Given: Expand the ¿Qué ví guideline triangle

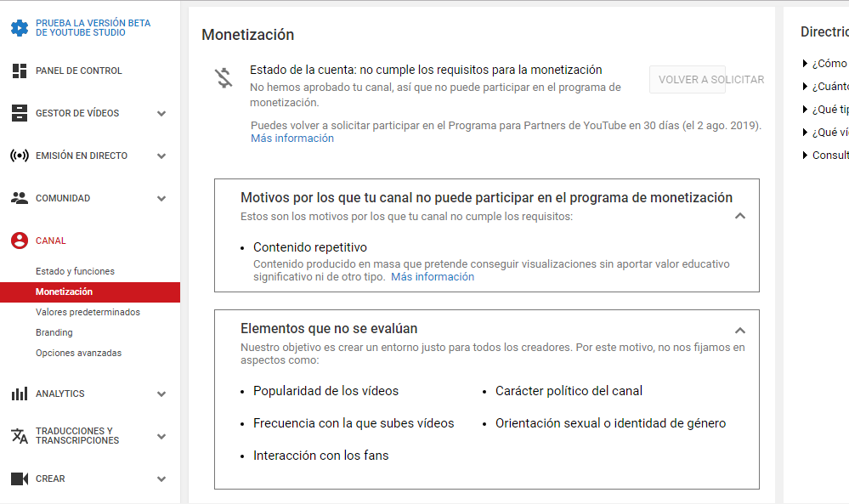Looking at the screenshot, I should coord(805,132).
